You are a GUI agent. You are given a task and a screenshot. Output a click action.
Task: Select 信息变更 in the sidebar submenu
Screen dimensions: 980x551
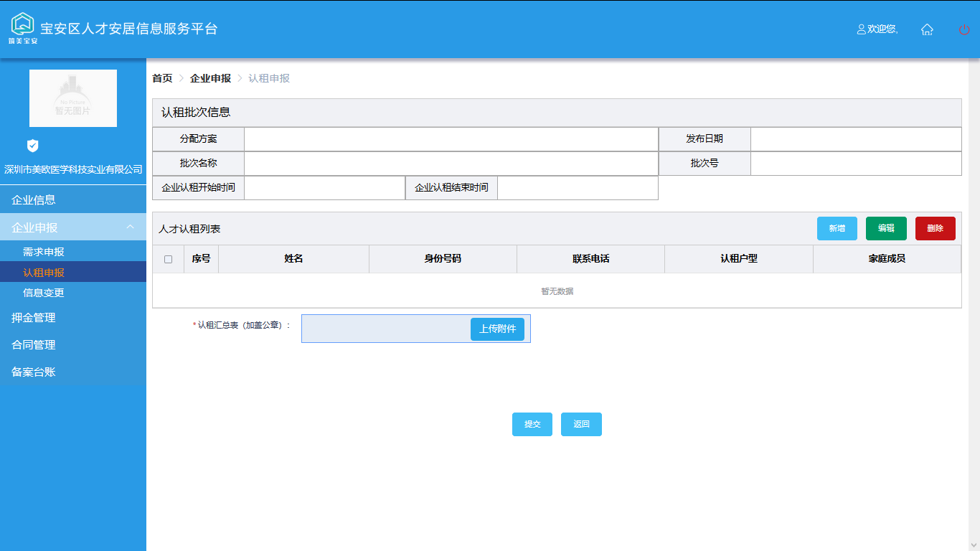44,293
